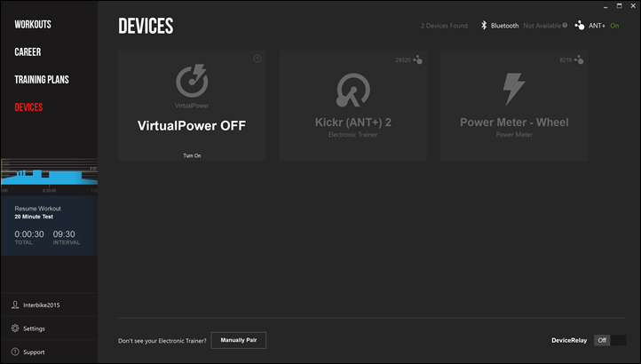641x364 pixels.
Task: Turn On VirtualPower
Action: [x=192, y=155]
